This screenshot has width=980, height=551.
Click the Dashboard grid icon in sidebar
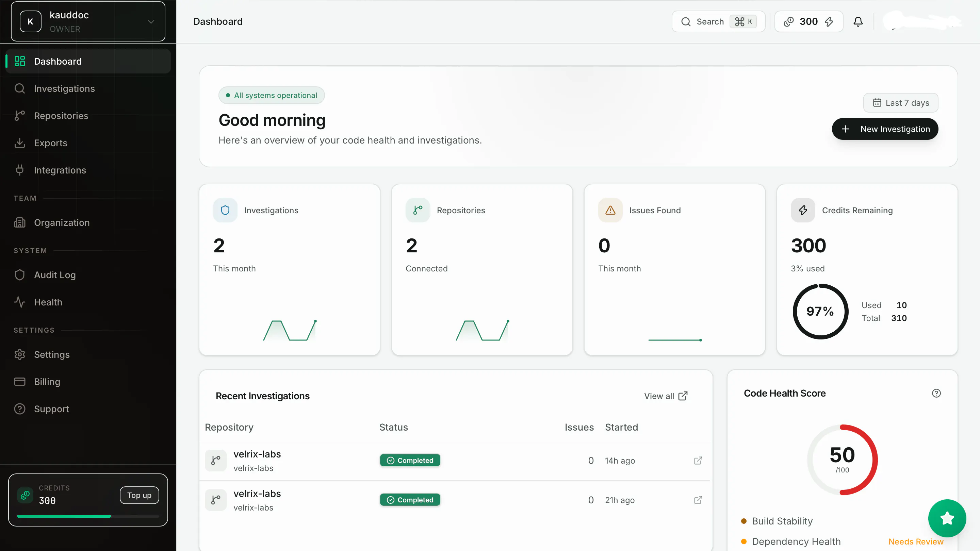coord(20,61)
